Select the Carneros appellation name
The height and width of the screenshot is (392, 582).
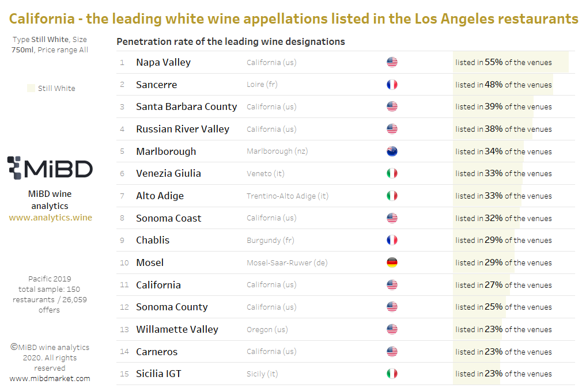157,352
